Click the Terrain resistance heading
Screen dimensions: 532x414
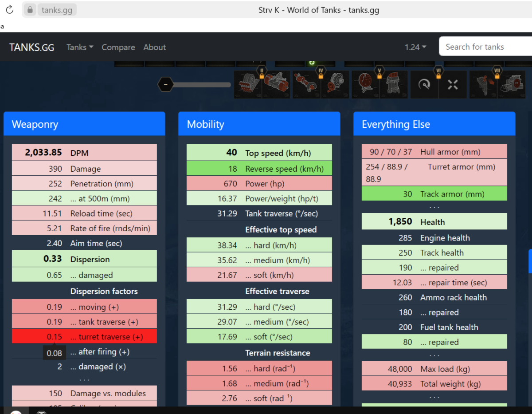pos(278,353)
